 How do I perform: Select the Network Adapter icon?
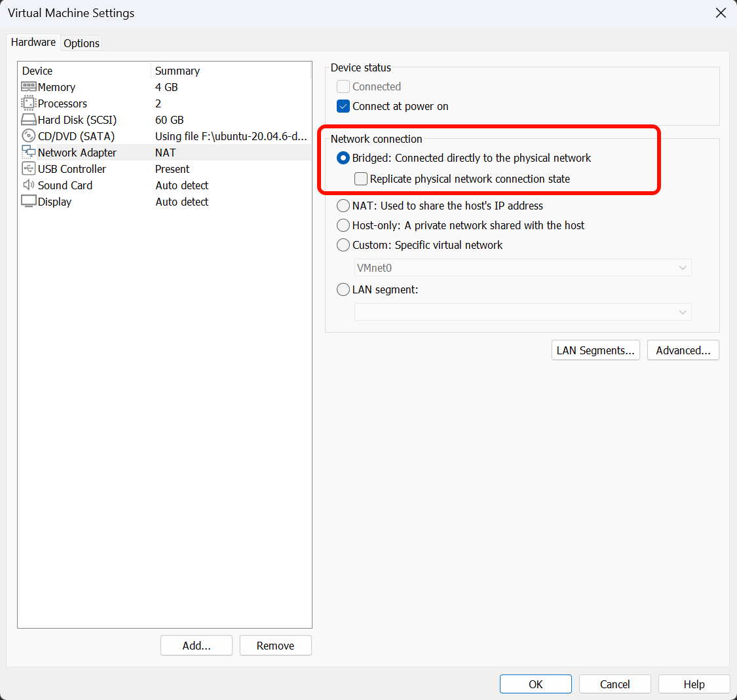(29, 152)
